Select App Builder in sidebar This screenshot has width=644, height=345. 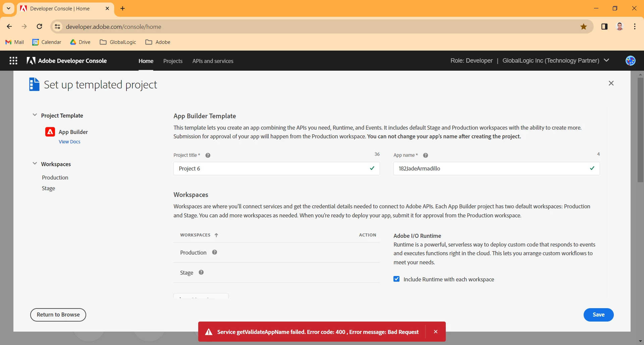pyautogui.click(x=73, y=132)
